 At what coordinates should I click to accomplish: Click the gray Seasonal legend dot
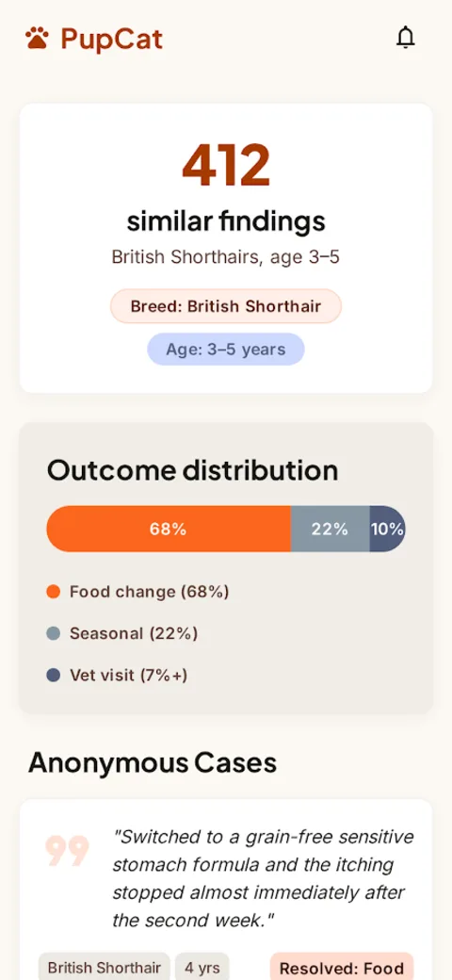click(x=53, y=633)
